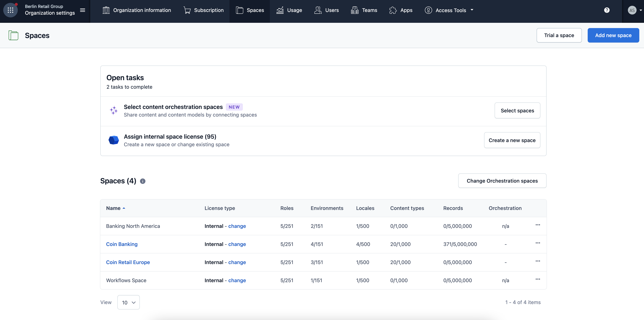Open the app switcher grid icon

click(x=10, y=10)
